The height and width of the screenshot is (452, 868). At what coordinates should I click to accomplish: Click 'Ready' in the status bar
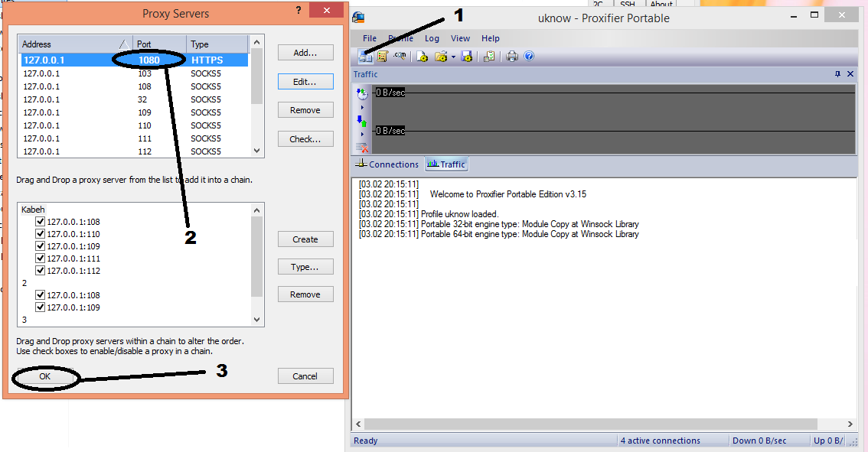coord(365,441)
